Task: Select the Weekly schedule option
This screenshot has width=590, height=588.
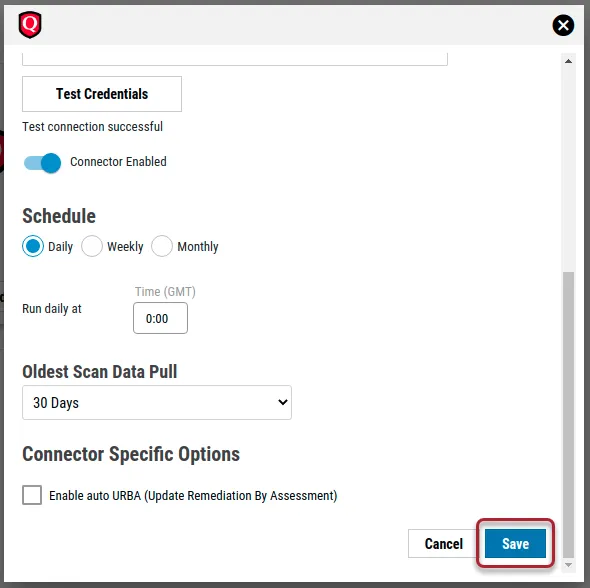Action: tap(92, 246)
